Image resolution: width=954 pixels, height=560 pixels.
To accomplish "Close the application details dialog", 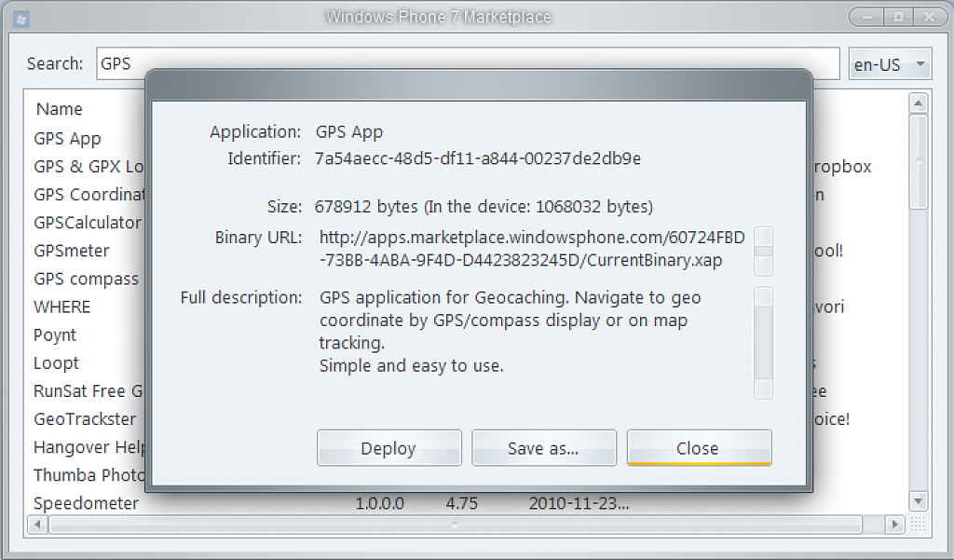I will (x=699, y=448).
